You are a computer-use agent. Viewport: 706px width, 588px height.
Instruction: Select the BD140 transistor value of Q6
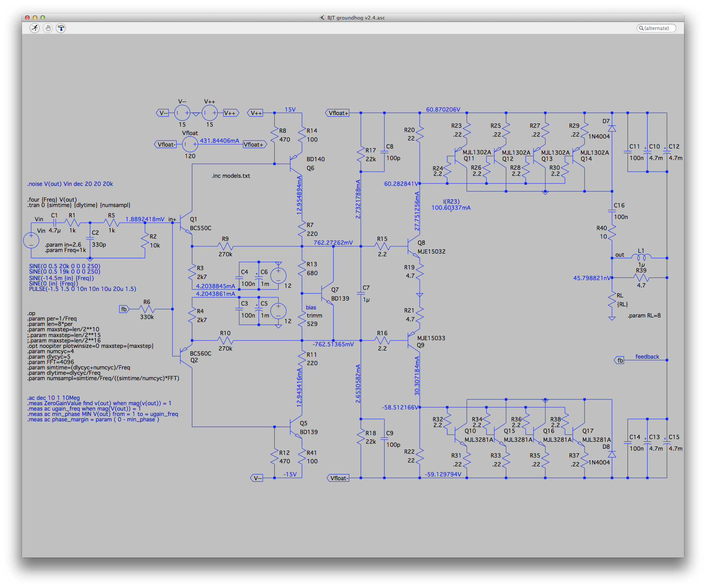click(x=315, y=159)
